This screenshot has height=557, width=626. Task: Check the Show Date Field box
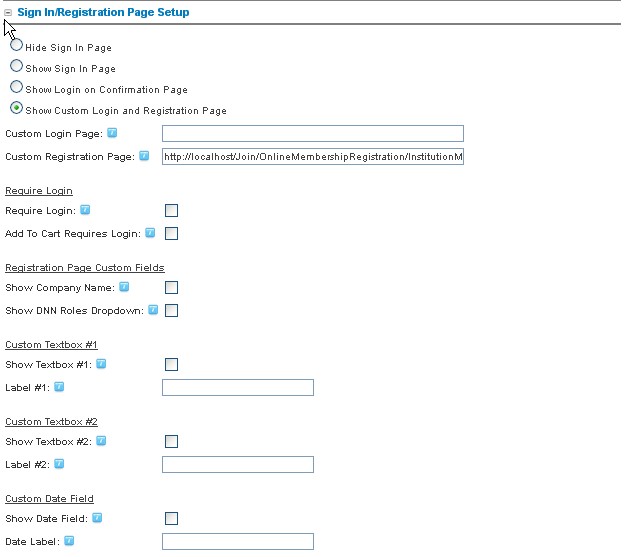171,519
